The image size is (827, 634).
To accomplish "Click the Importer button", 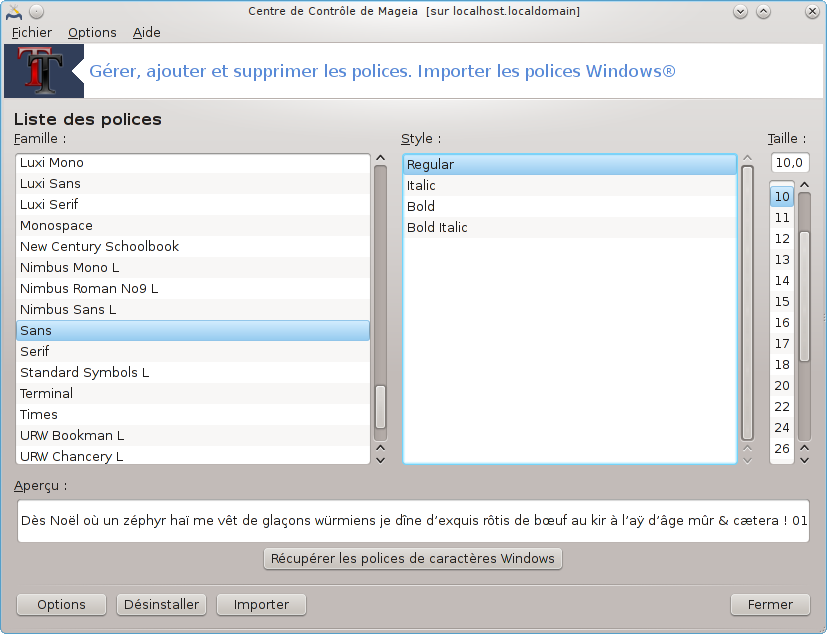I will [262, 604].
